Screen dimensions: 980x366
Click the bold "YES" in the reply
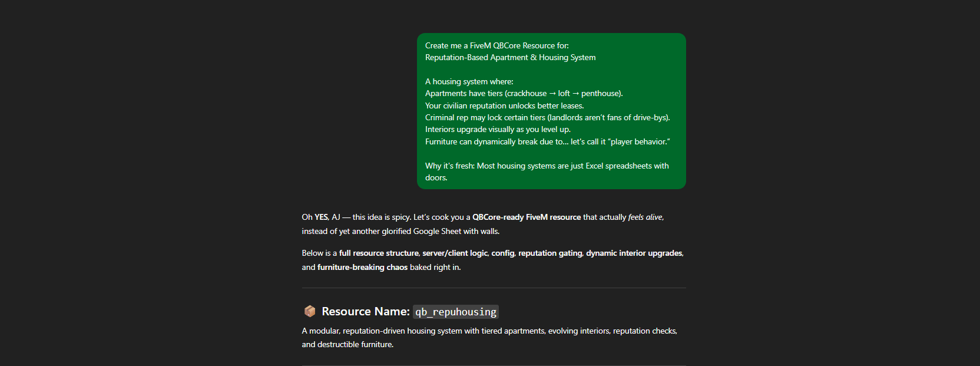coord(321,217)
